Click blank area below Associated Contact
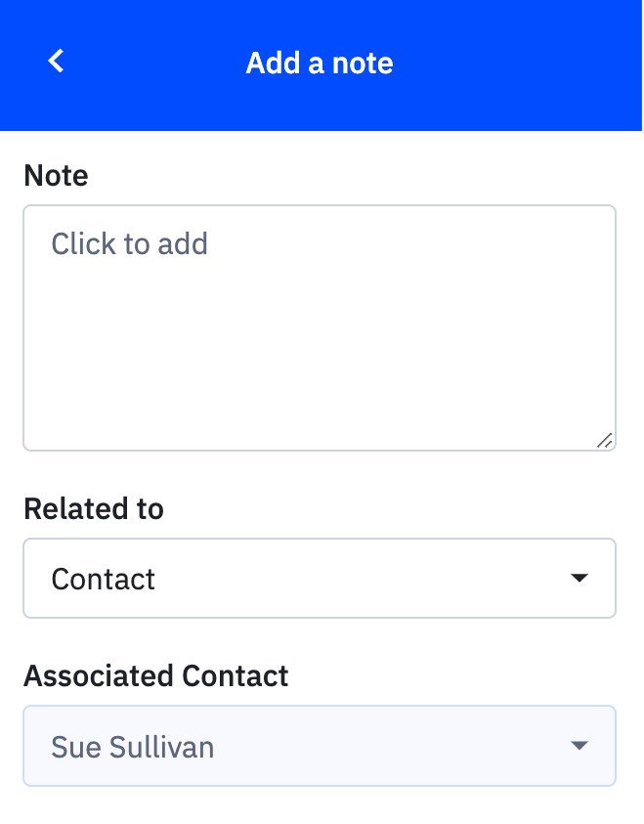 [x=319, y=806]
